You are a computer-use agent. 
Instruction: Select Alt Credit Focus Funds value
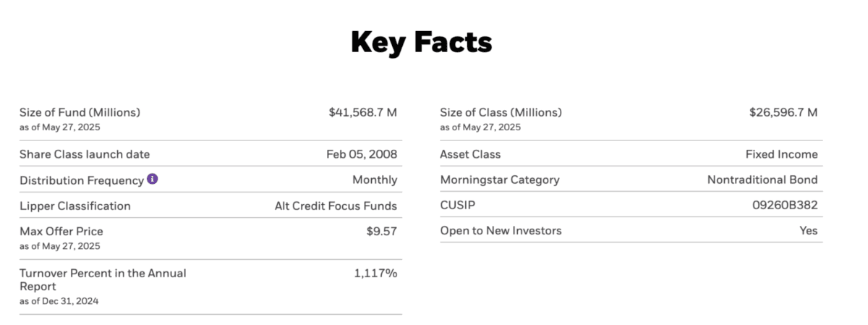[x=336, y=206]
